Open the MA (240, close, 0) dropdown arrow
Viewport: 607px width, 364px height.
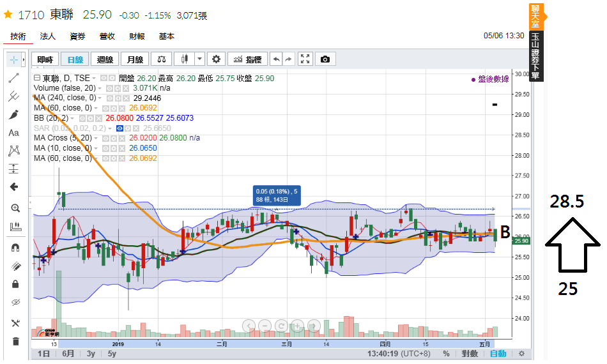pyautogui.click(x=100, y=98)
